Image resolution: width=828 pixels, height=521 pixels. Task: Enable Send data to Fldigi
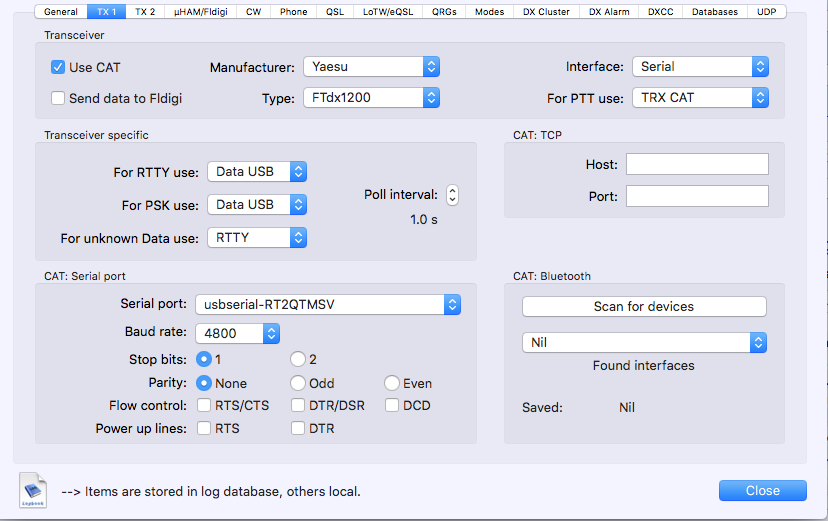tap(58, 98)
